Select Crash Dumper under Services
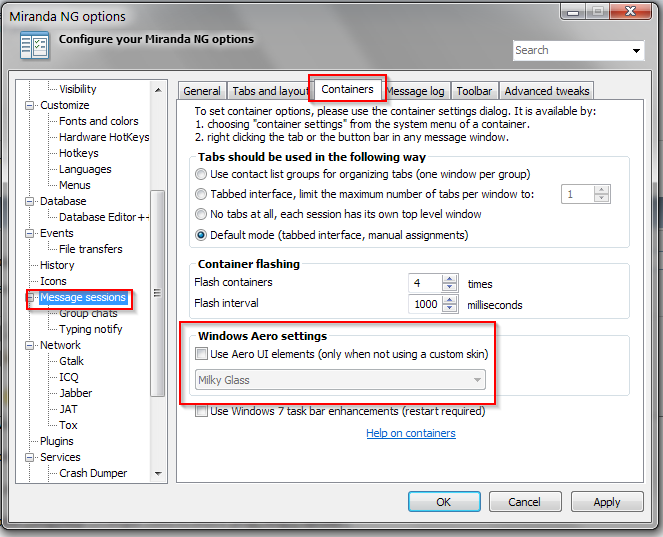 point(93,473)
